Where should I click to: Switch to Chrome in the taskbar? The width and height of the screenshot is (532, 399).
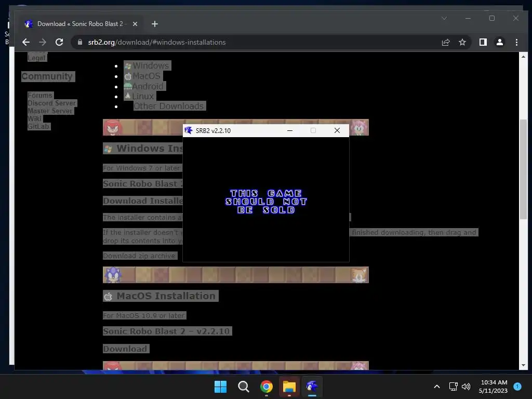point(267,387)
